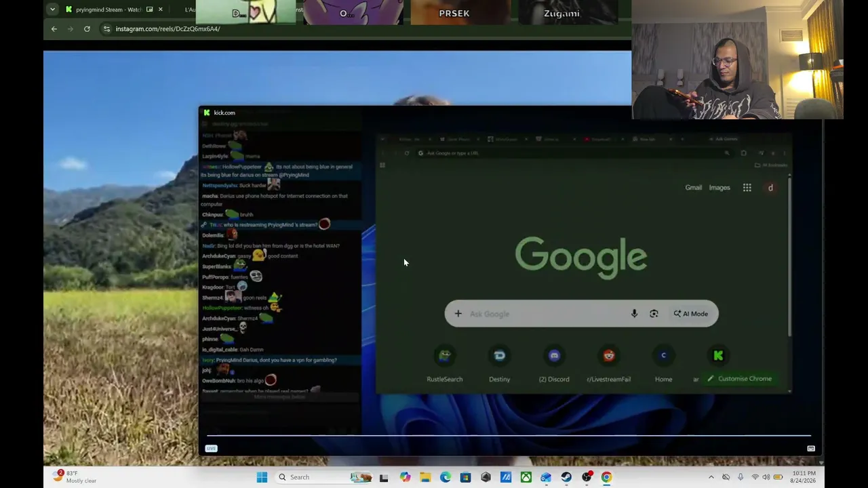The image size is (868, 488).
Task: Click username 'SuperBlanks' in chat
Action: coord(217,266)
